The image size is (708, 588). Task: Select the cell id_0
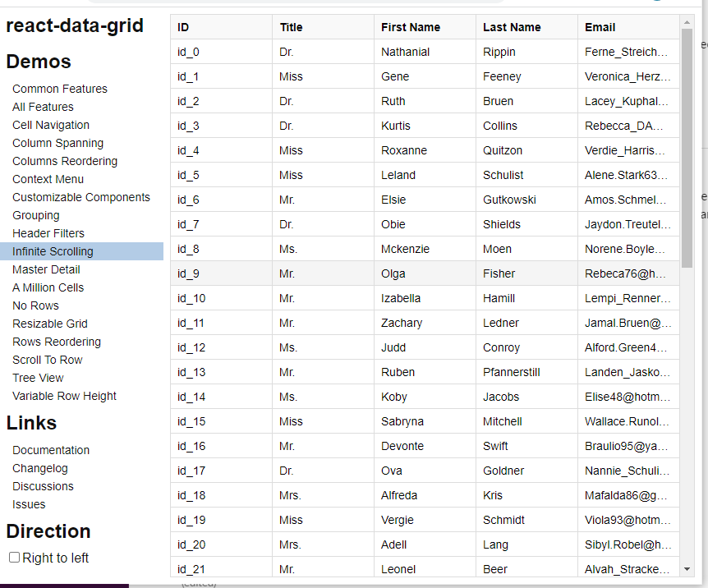click(x=221, y=52)
